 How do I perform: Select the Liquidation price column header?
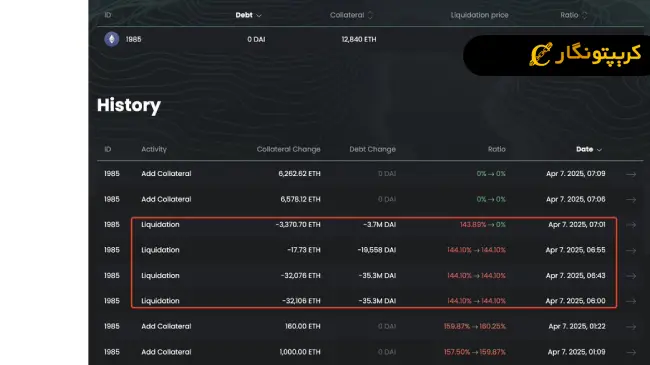tap(479, 15)
